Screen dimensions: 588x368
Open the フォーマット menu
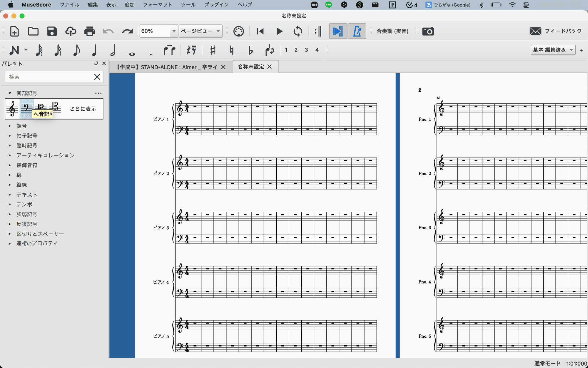click(157, 5)
